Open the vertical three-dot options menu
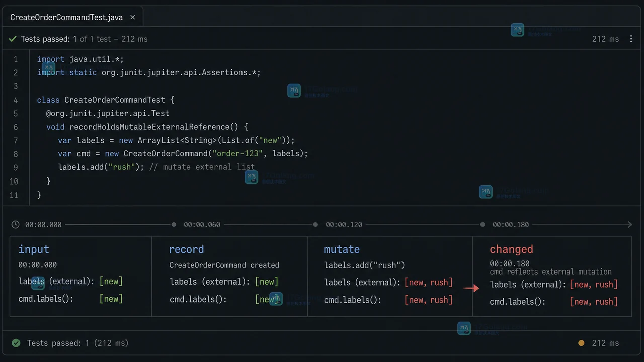Screen dimensions: 644x362 coord(631,39)
